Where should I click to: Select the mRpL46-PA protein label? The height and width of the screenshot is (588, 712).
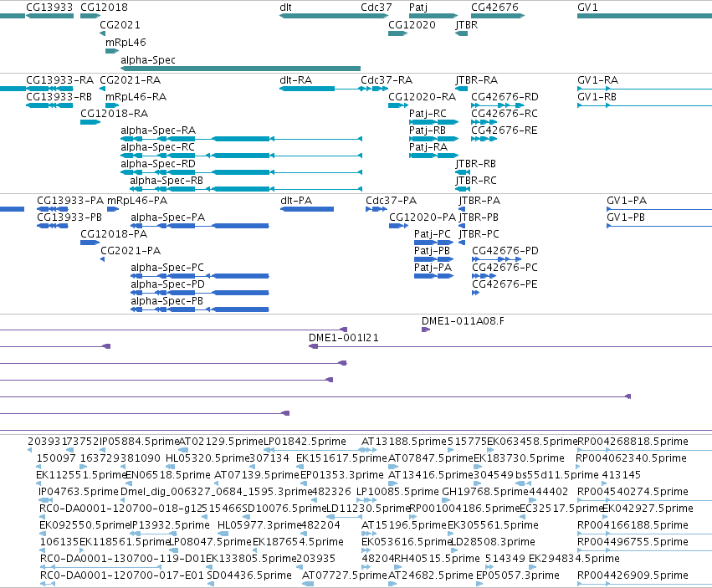pos(137,201)
